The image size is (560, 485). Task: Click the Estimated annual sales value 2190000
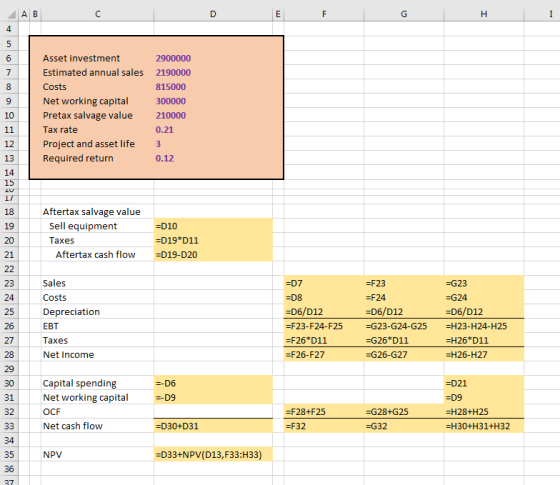click(173, 72)
